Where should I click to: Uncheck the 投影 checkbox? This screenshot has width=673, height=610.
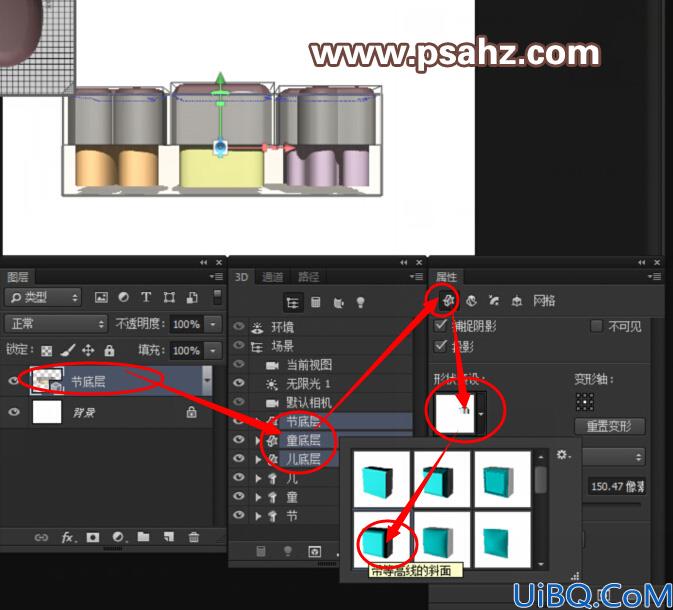click(441, 346)
